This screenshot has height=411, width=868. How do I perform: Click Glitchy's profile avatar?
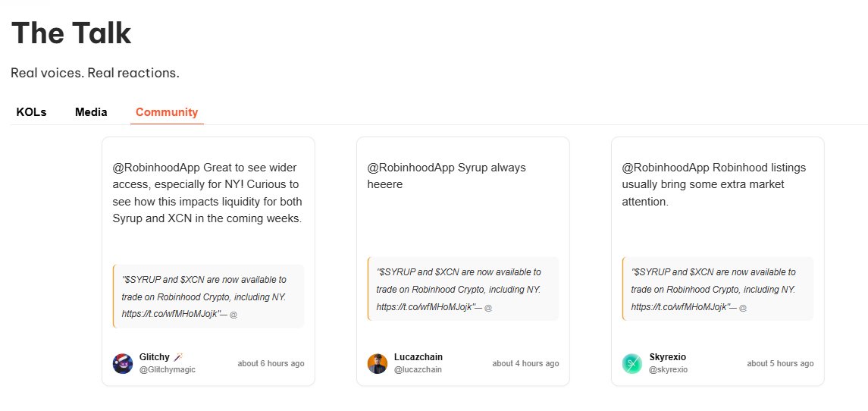click(123, 363)
